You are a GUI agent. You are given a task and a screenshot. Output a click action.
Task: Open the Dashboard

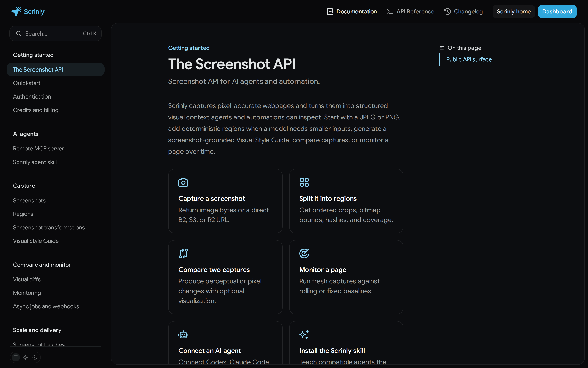(557, 11)
